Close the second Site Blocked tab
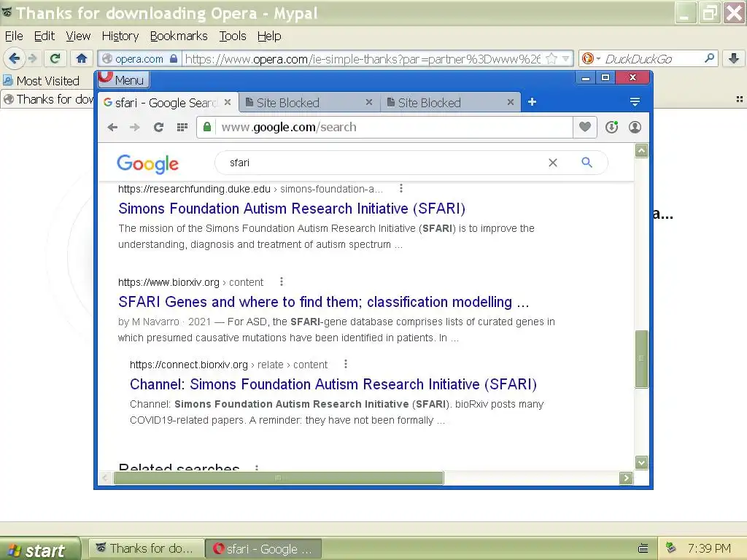The image size is (747, 560). pyautogui.click(x=510, y=102)
